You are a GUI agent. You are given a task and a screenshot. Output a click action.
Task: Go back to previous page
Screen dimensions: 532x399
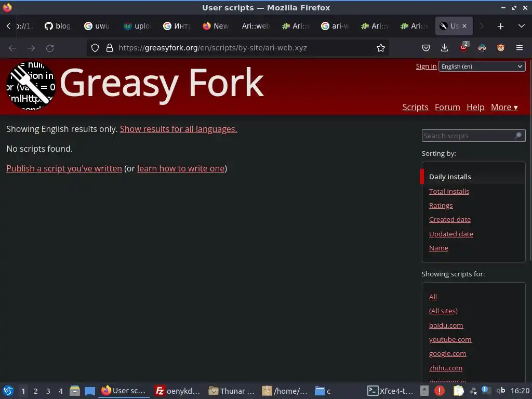pos(12,48)
